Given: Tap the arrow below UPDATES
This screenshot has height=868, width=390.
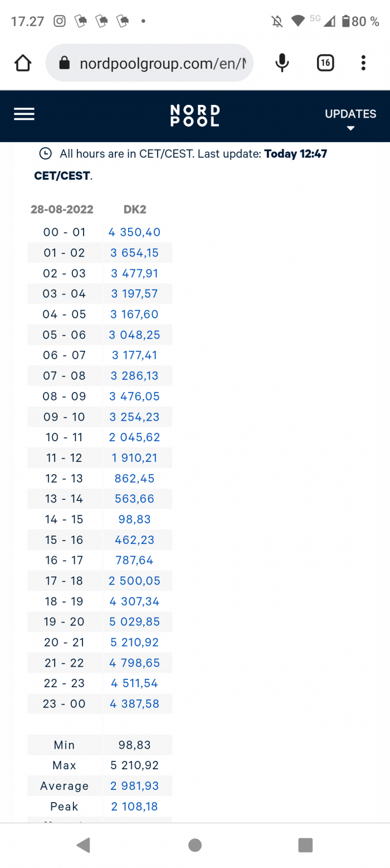Looking at the screenshot, I should (x=350, y=128).
